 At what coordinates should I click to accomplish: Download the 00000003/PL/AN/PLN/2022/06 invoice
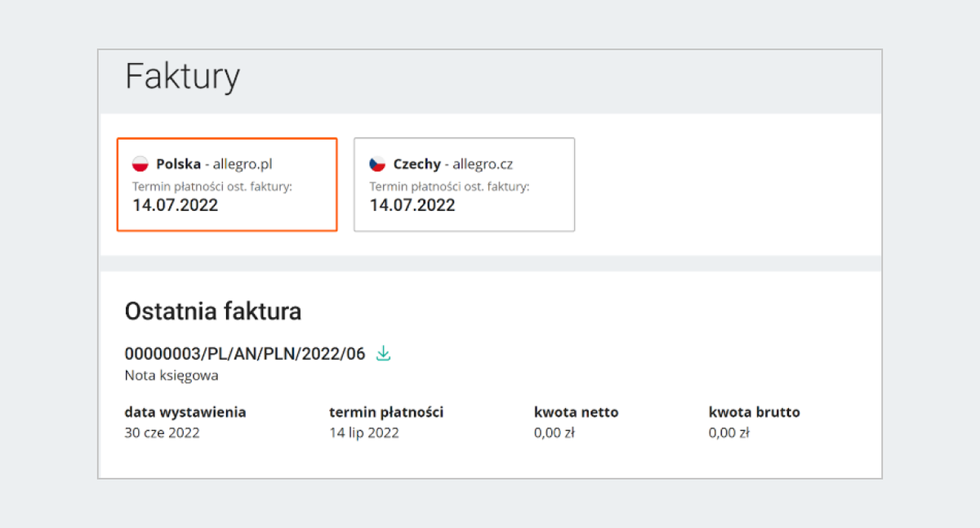(384, 354)
